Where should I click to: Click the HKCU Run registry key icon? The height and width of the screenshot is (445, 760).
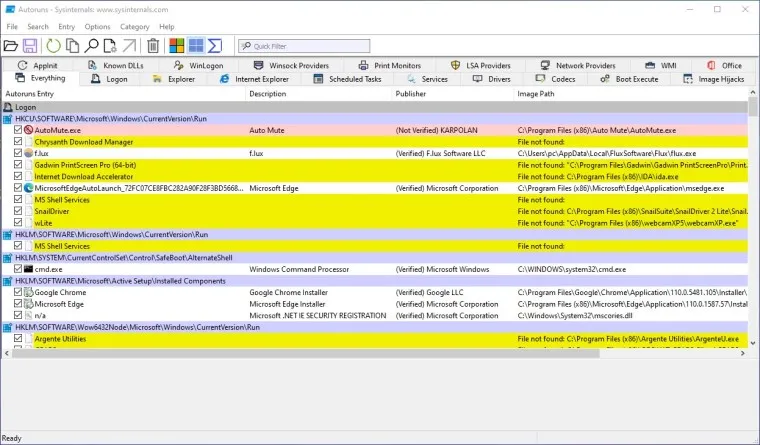coord(7,119)
